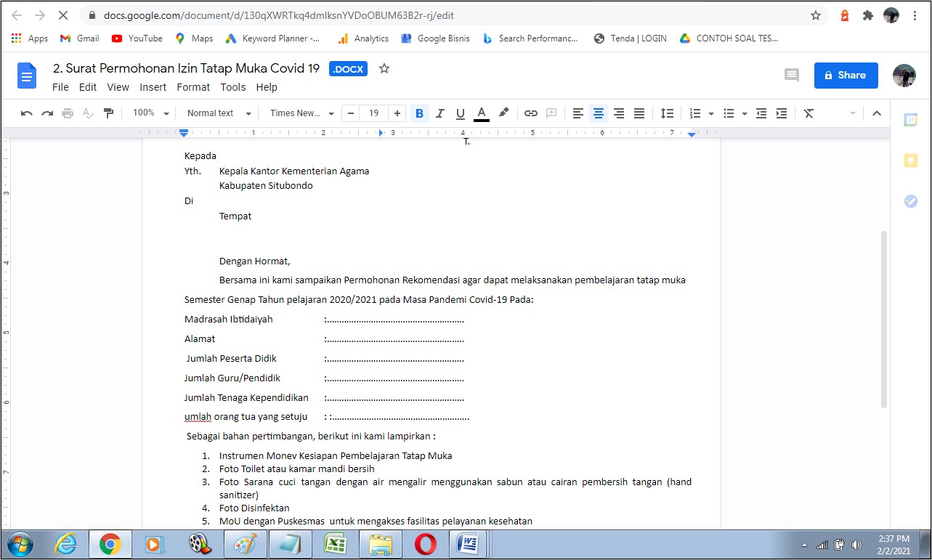Open the Format menu
The height and width of the screenshot is (560, 932).
[x=193, y=87]
